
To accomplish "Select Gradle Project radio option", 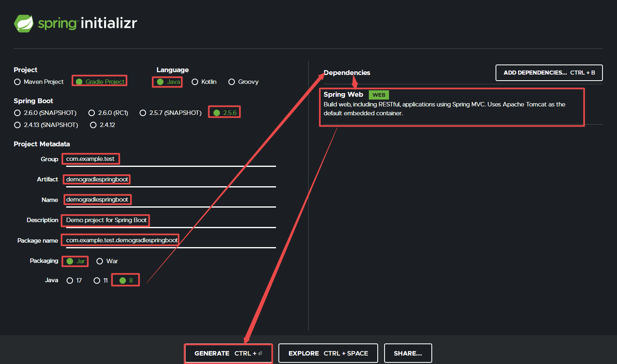I will click(x=100, y=82).
